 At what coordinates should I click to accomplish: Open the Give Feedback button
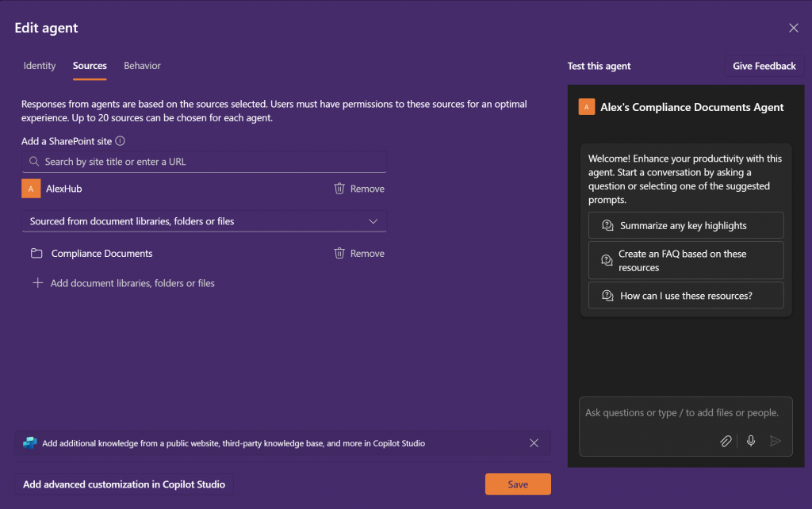tap(764, 66)
